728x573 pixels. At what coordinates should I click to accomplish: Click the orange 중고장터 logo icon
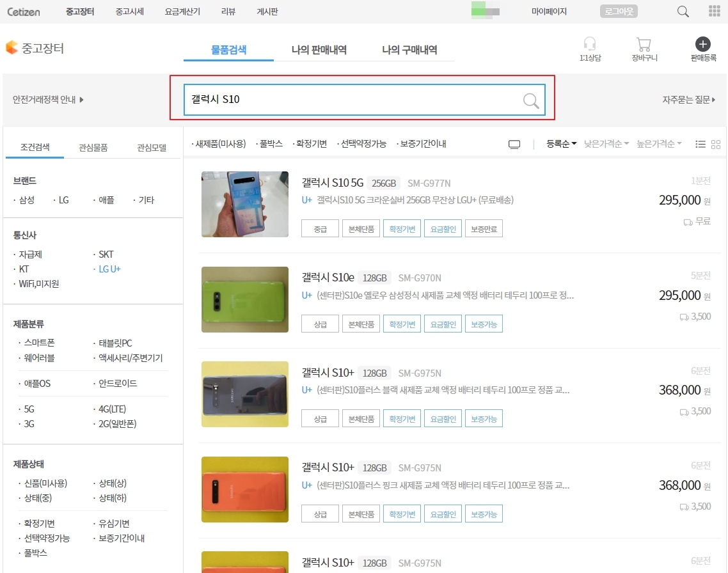pos(12,47)
